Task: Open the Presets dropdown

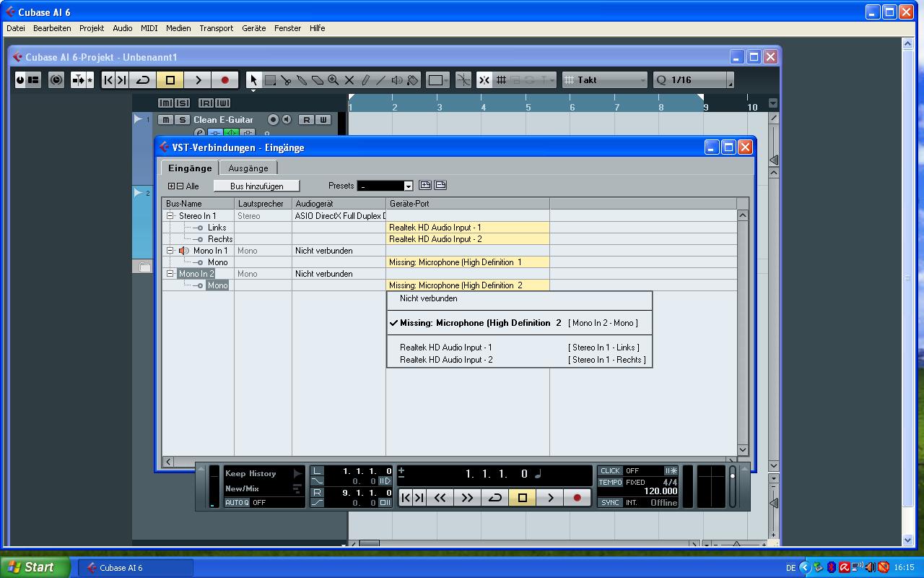Action: (x=408, y=186)
